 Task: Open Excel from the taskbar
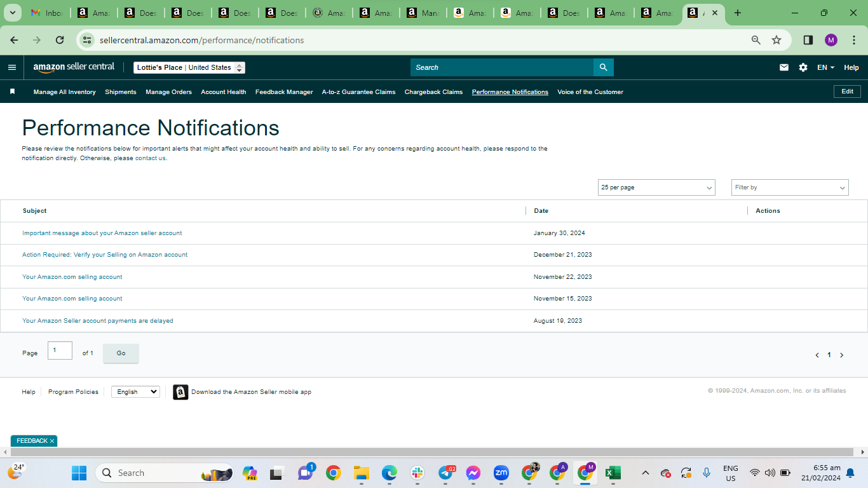point(613,473)
